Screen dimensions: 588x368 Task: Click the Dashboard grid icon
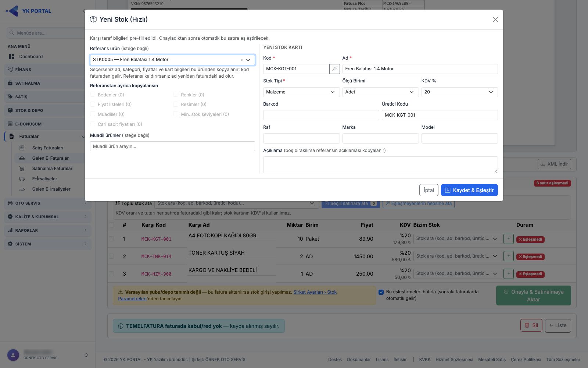pos(12,57)
